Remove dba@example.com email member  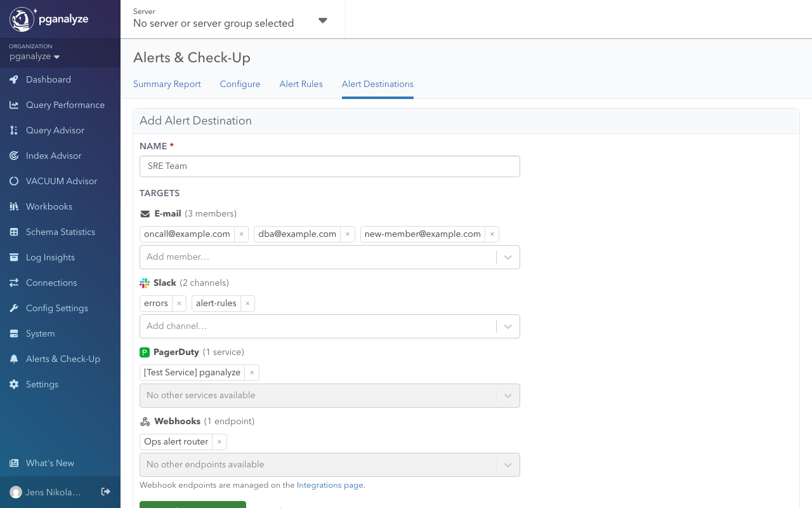coord(348,234)
